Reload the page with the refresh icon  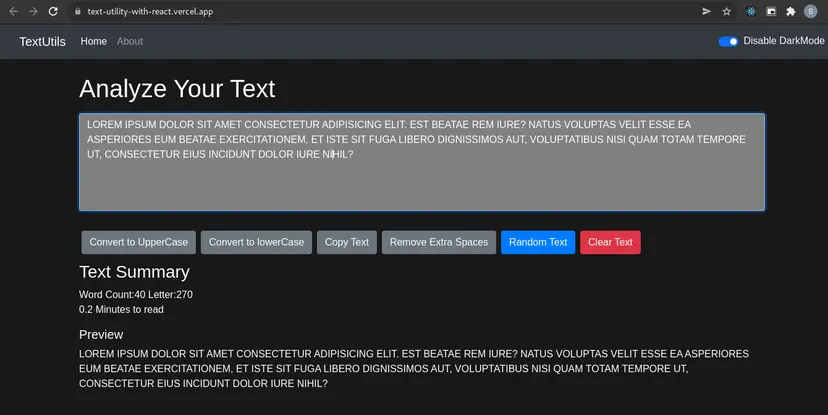[54, 12]
